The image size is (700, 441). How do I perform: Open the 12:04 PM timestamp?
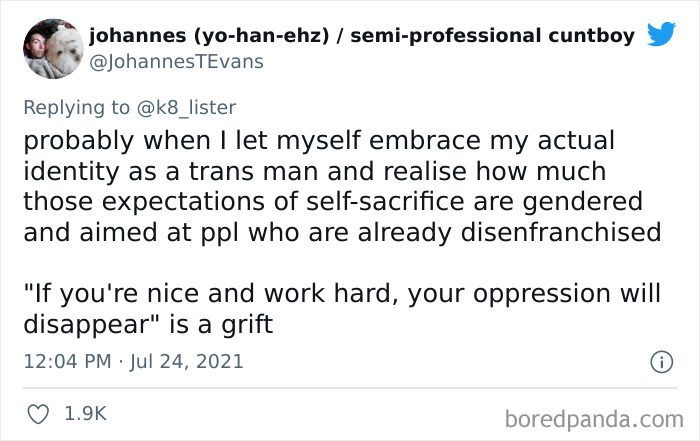click(x=67, y=361)
